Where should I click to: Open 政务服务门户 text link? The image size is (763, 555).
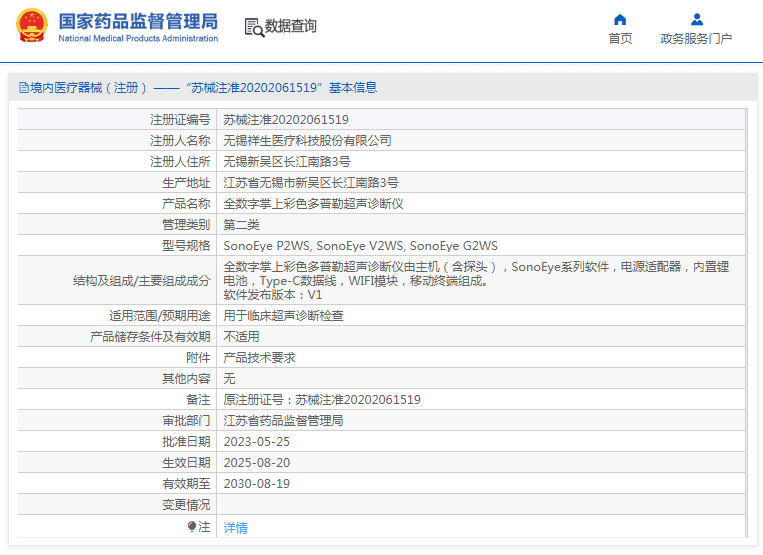coord(696,39)
